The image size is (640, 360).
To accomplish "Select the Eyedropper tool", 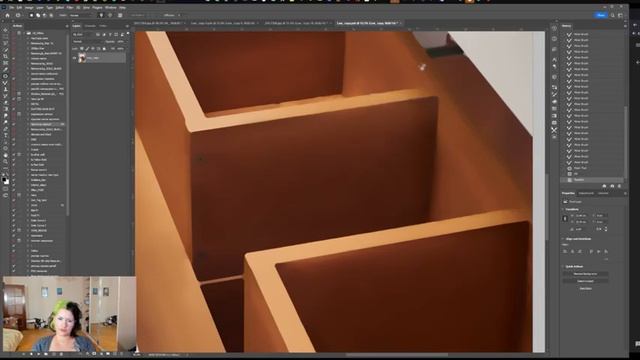I will [x=5, y=69].
